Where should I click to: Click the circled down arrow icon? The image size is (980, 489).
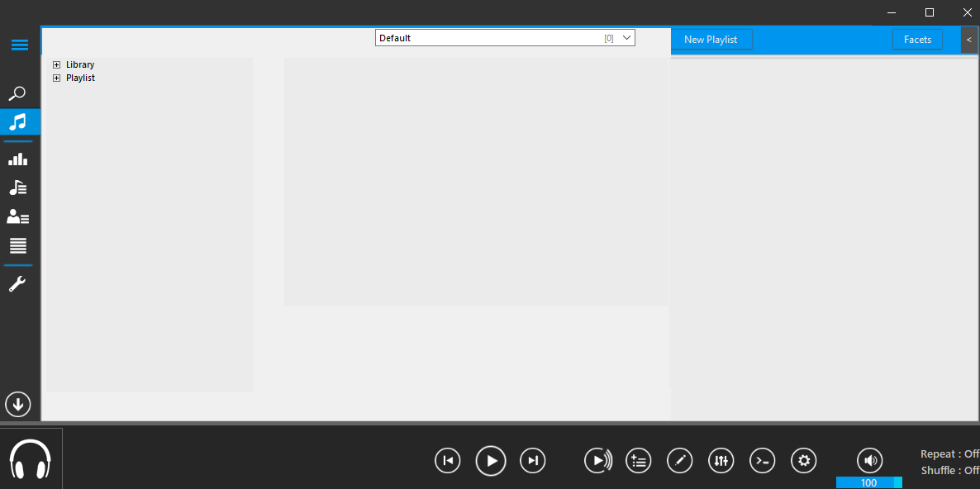18,405
